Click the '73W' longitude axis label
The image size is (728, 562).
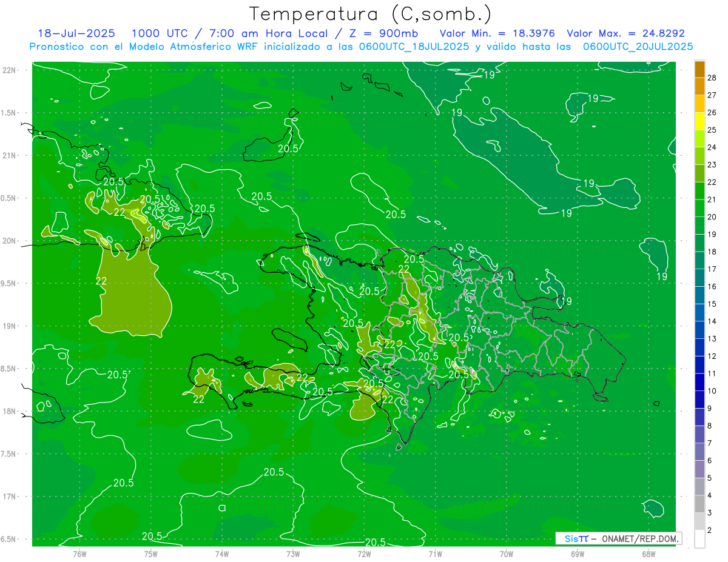pos(293,554)
